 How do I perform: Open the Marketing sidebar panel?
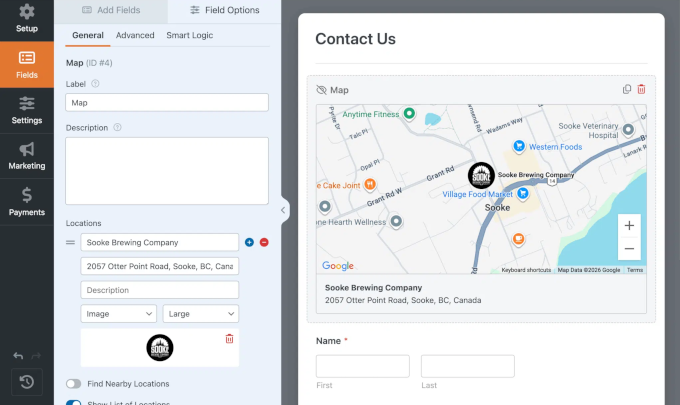click(27, 155)
